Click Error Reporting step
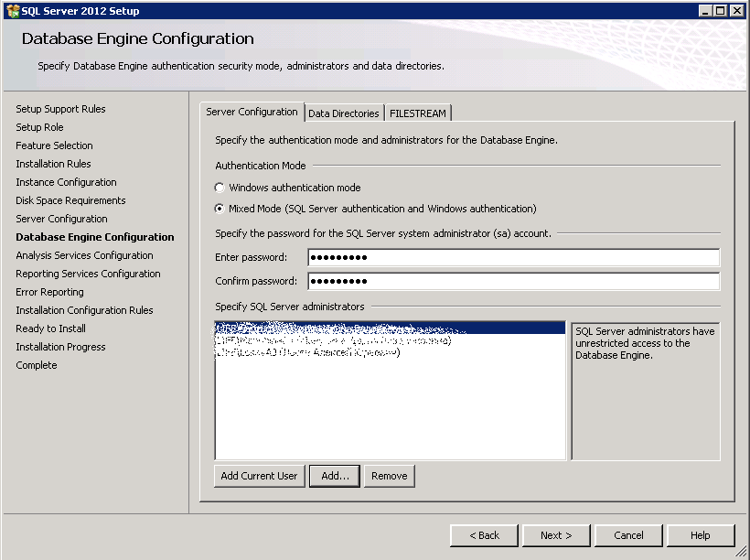Image resolution: width=750 pixels, height=560 pixels. pyautogui.click(x=49, y=292)
